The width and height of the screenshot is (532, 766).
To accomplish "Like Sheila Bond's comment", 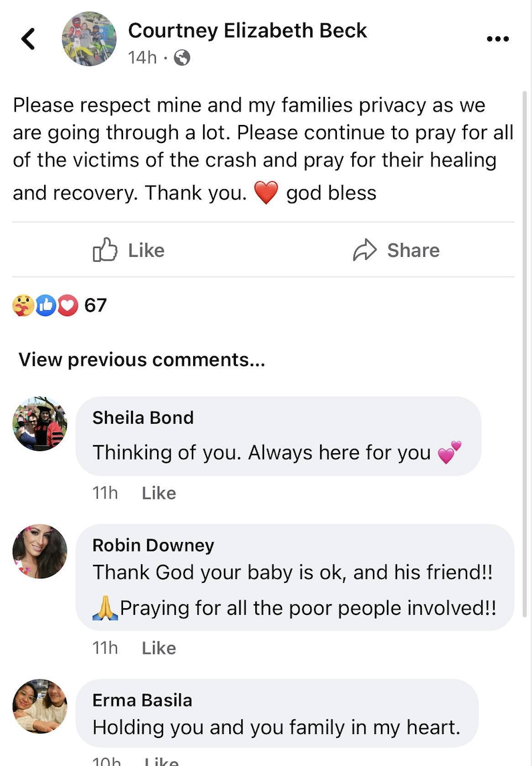I will (159, 493).
